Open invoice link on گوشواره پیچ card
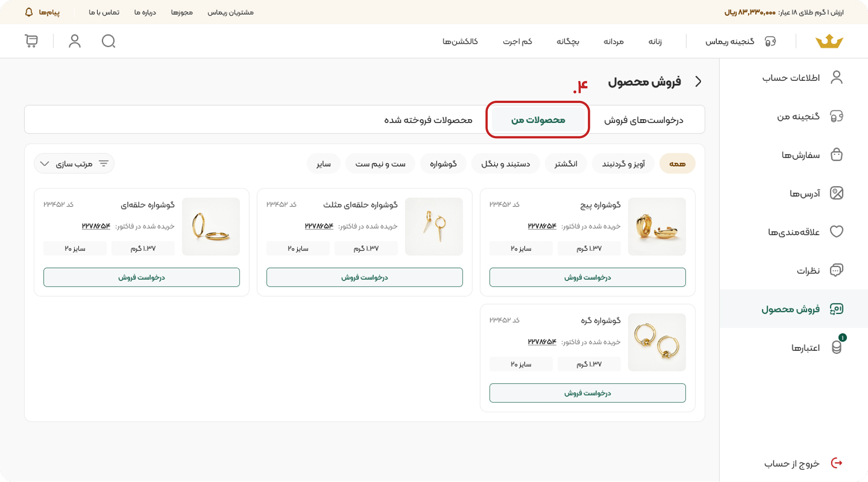The width and height of the screenshot is (868, 482). pos(542,226)
